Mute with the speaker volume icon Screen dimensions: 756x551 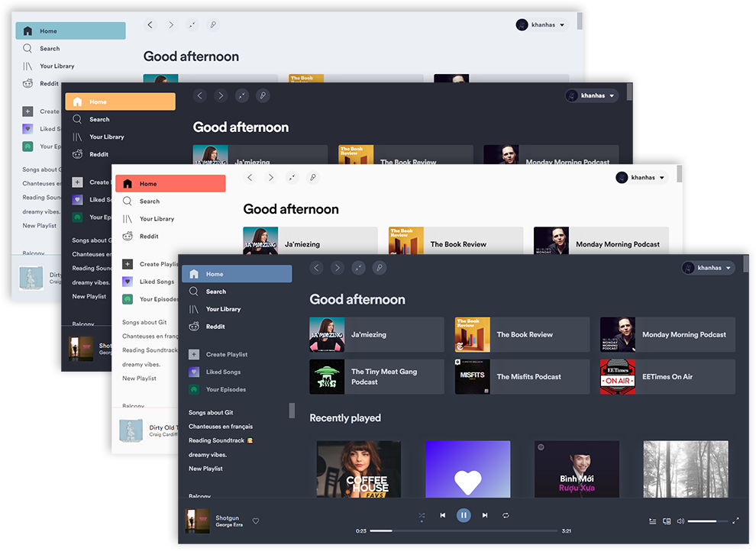(680, 521)
